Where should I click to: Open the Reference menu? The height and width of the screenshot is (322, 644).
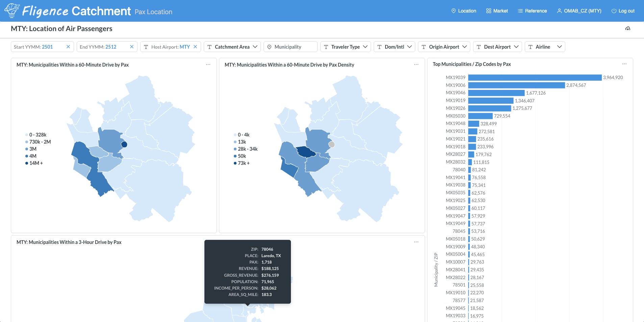[532, 11]
